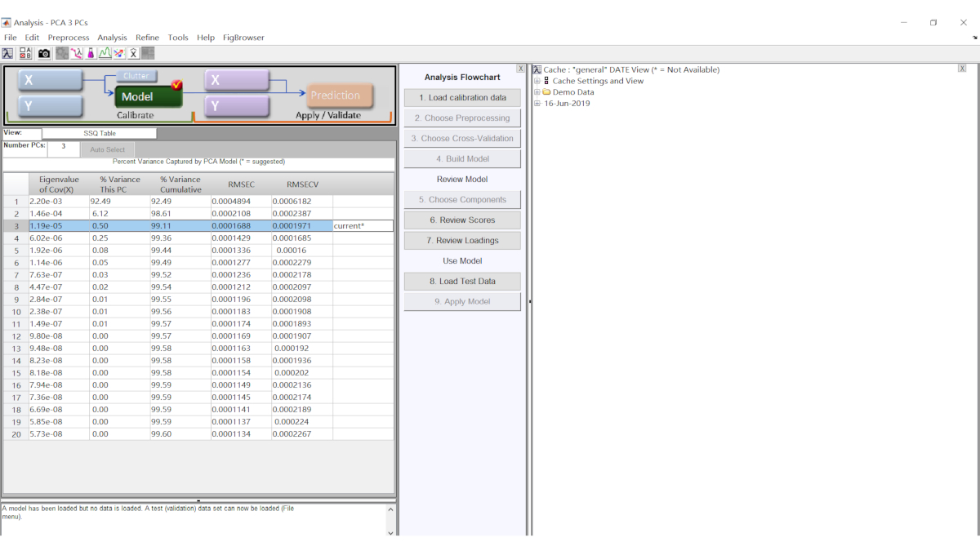Close the Cache panel with X

(962, 69)
